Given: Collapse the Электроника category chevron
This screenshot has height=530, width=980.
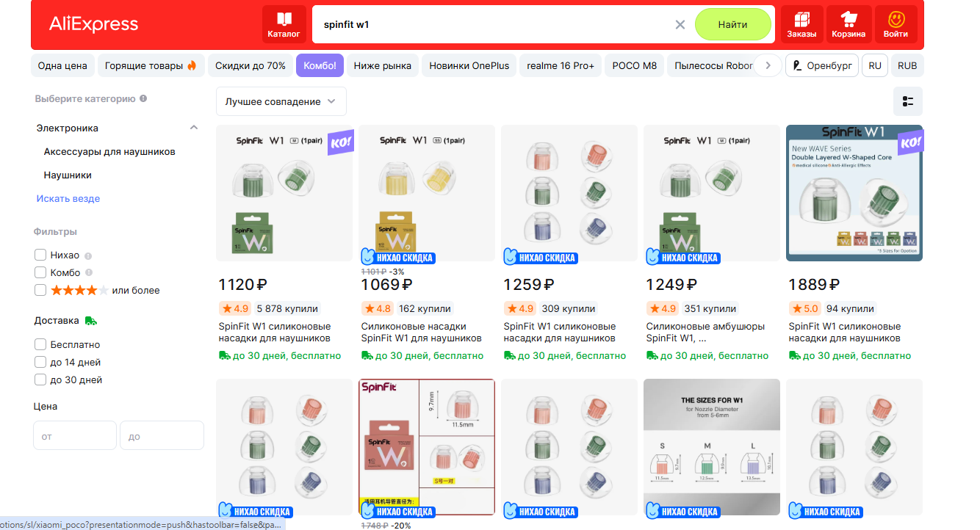Looking at the screenshot, I should (194, 128).
